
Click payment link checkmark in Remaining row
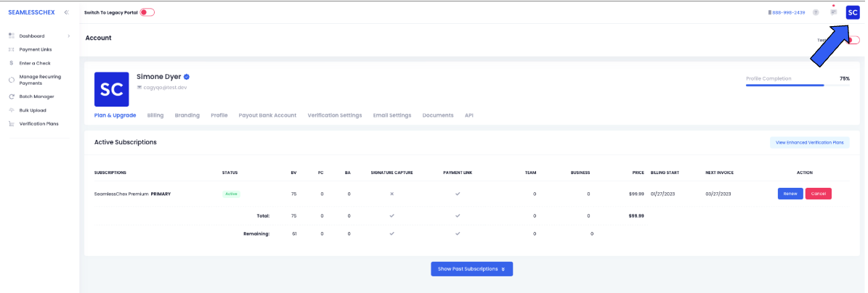(x=458, y=234)
